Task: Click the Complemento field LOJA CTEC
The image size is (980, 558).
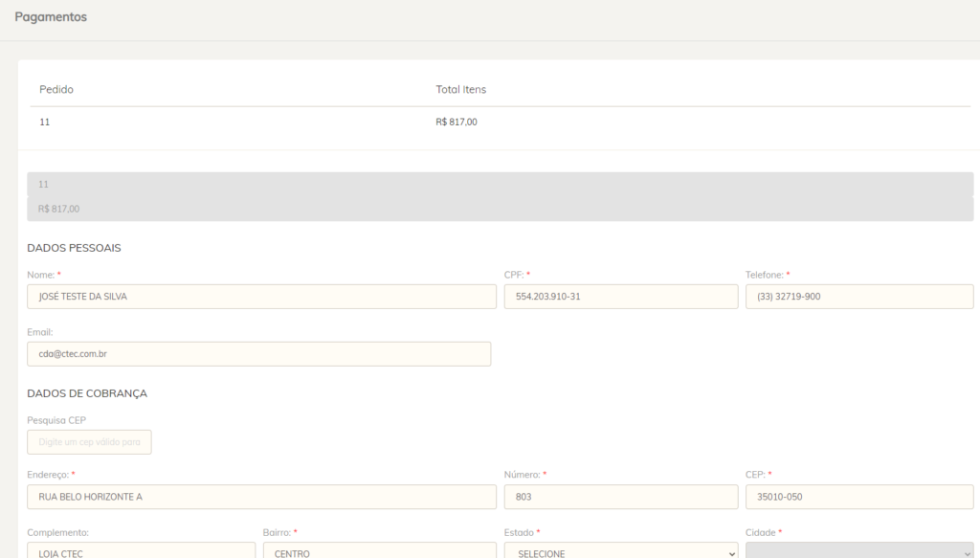Action: click(x=142, y=550)
